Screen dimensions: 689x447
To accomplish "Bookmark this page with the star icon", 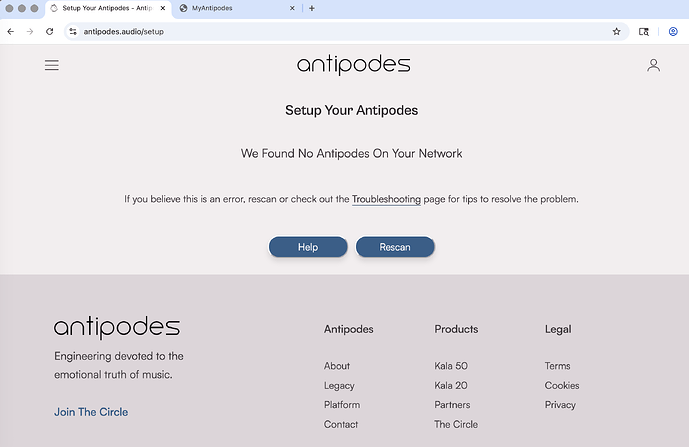I will coord(617,32).
